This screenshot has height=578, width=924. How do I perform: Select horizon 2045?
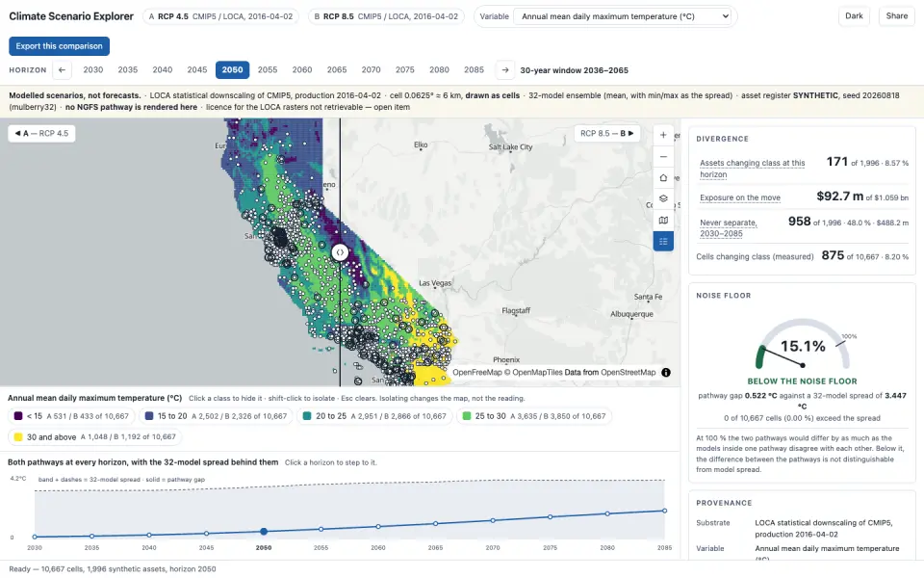coord(197,69)
